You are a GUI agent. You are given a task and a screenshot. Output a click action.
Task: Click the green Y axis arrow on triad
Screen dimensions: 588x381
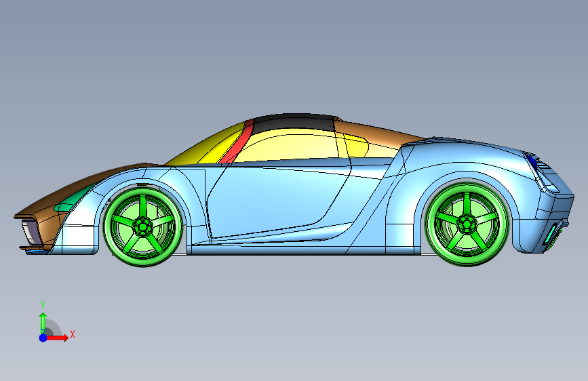tap(43, 322)
